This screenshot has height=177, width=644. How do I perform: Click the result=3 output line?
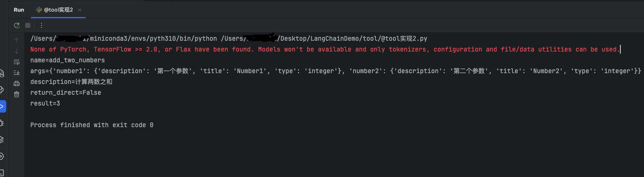coord(45,103)
